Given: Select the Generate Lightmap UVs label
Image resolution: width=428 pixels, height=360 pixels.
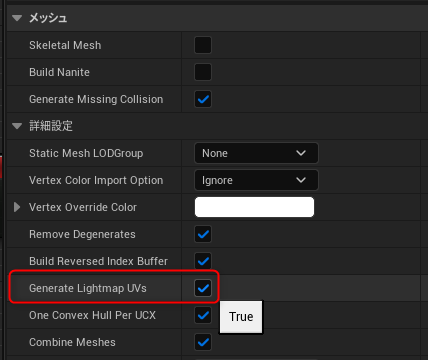Looking at the screenshot, I should pos(88,288).
